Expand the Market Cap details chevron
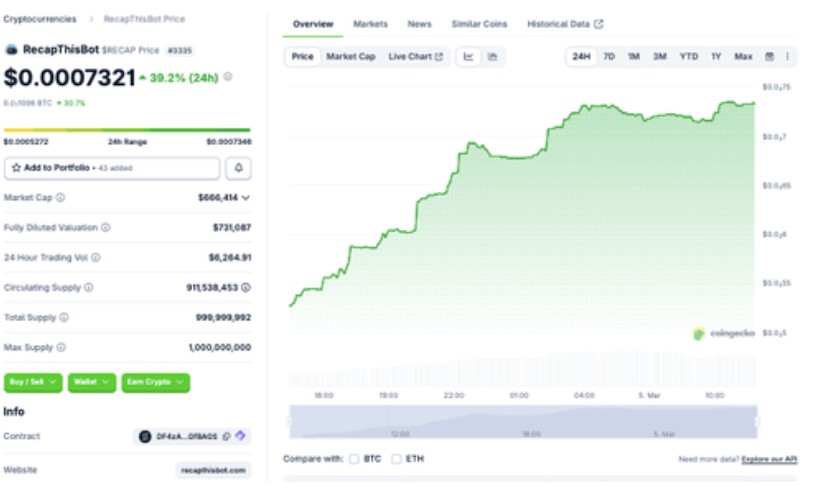This screenshot has height=499, width=833. click(246, 198)
